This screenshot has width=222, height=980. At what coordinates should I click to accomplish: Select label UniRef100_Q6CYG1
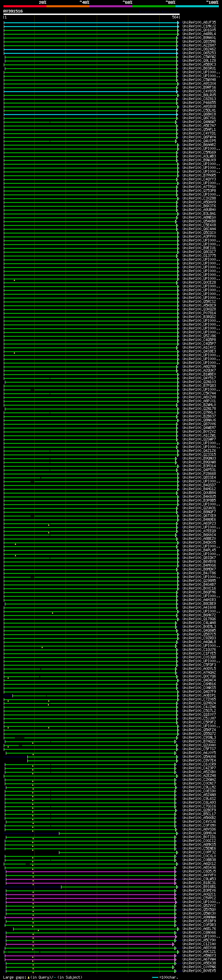coord(199,118)
